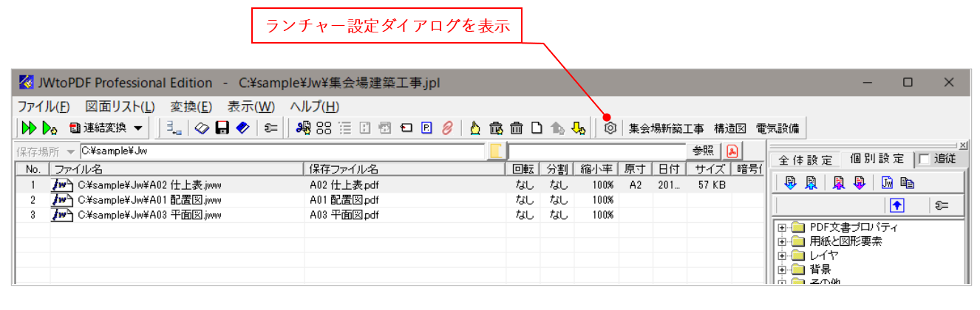
Task: Click the red PDF icon beside 参照
Action: pos(732,151)
